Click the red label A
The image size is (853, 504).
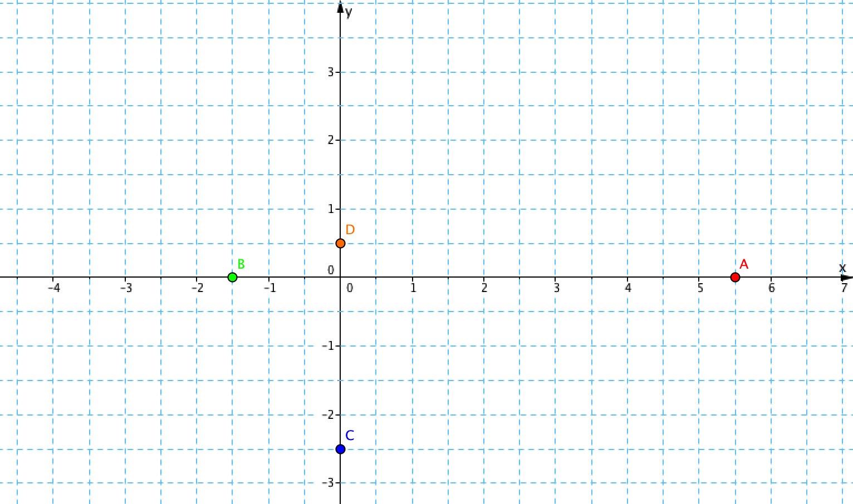pos(744,264)
